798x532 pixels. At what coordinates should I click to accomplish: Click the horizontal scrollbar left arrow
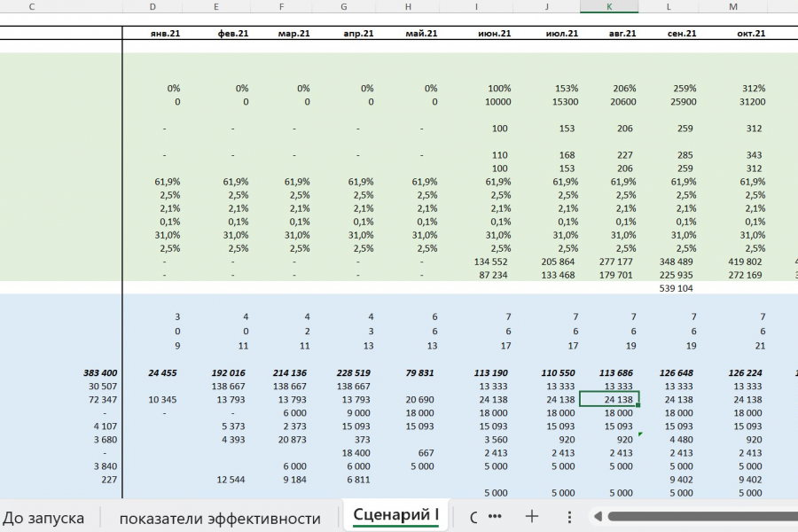tap(598, 517)
